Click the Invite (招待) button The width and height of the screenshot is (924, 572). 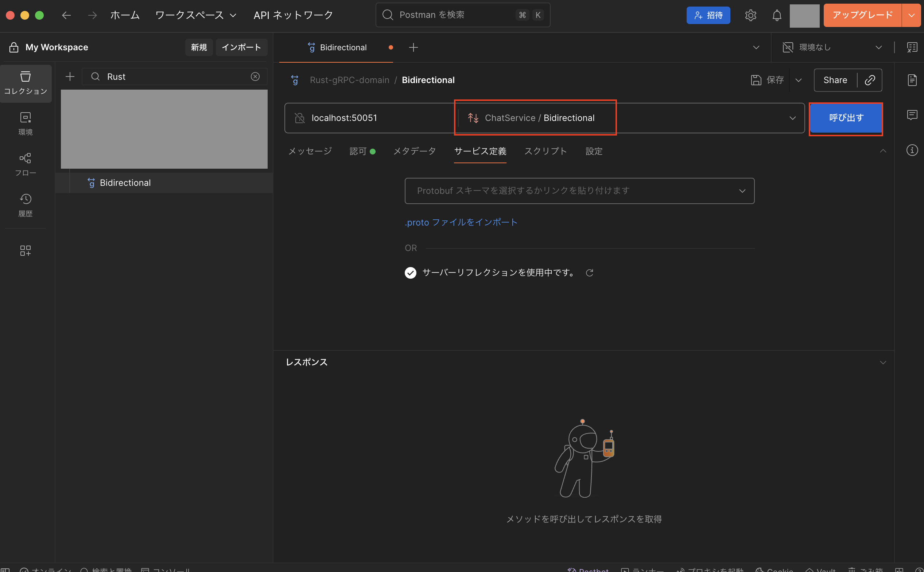point(708,15)
